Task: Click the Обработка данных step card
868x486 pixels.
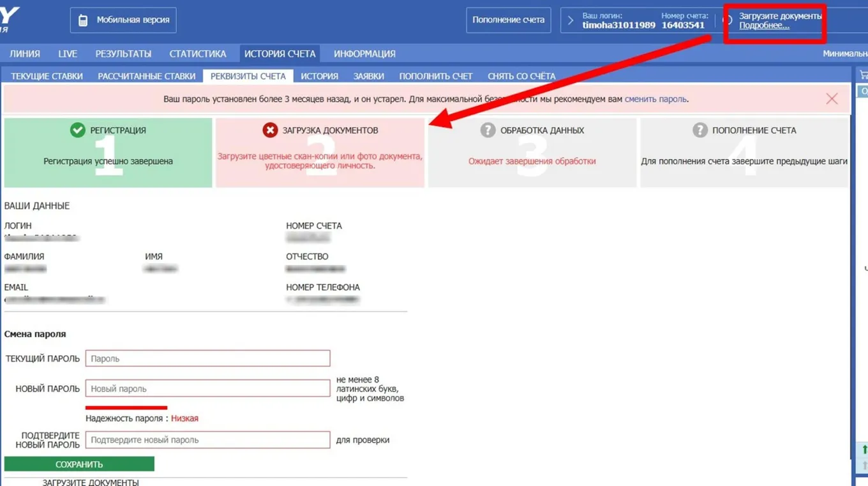Action: click(532, 153)
